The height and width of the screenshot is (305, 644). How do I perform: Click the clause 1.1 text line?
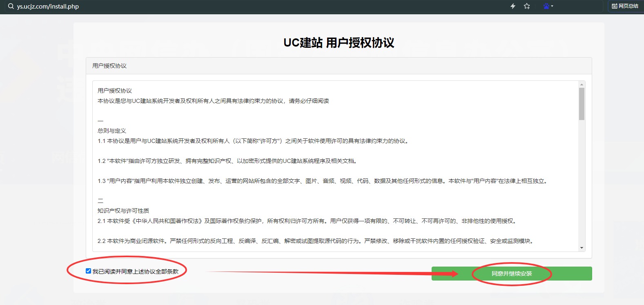[x=253, y=141]
